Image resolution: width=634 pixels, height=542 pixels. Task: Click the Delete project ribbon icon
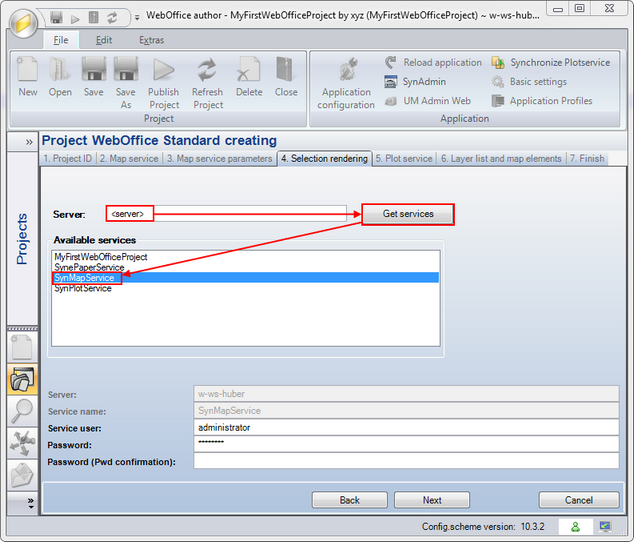click(x=249, y=77)
